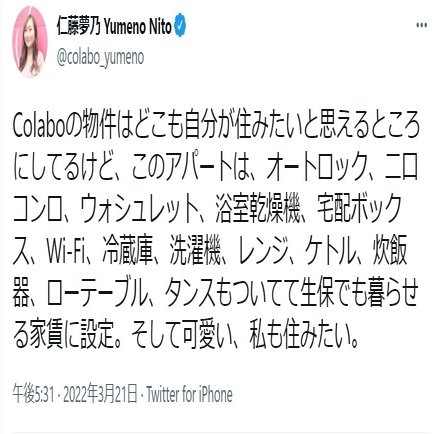The height and width of the screenshot is (434, 434).
Task: Open the three-dot more options menu
Action: [422, 26]
